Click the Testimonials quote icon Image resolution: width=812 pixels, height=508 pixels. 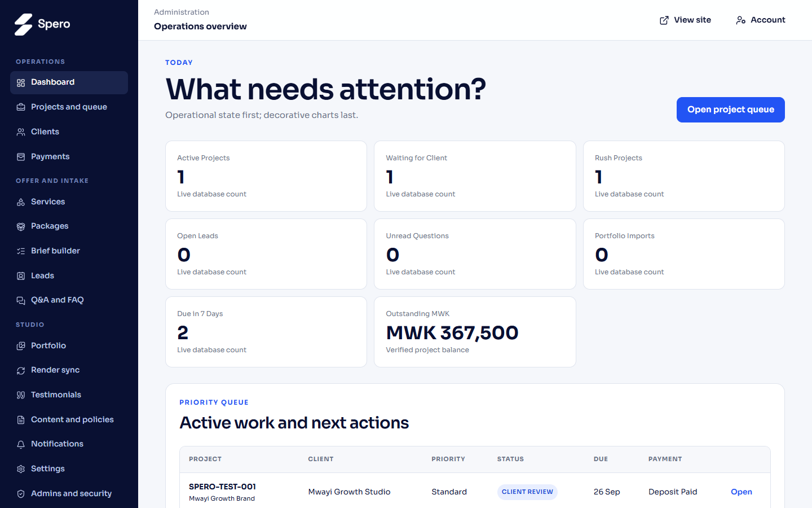(x=21, y=395)
